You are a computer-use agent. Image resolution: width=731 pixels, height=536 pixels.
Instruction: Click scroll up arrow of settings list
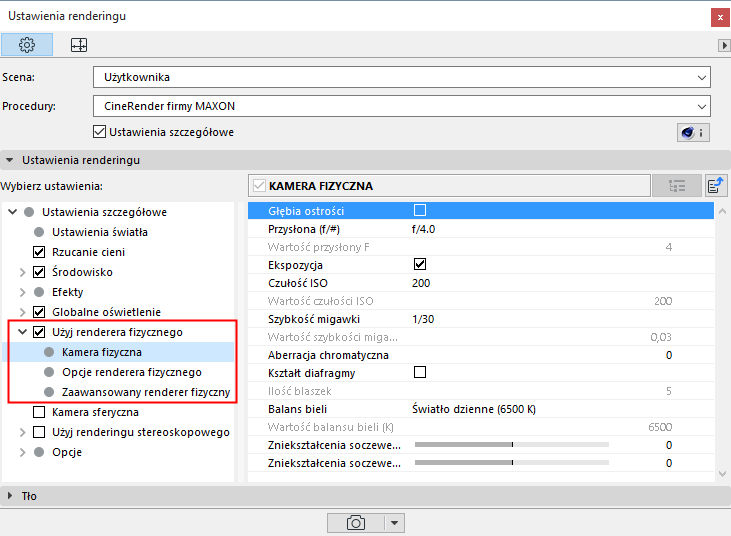coord(723,211)
